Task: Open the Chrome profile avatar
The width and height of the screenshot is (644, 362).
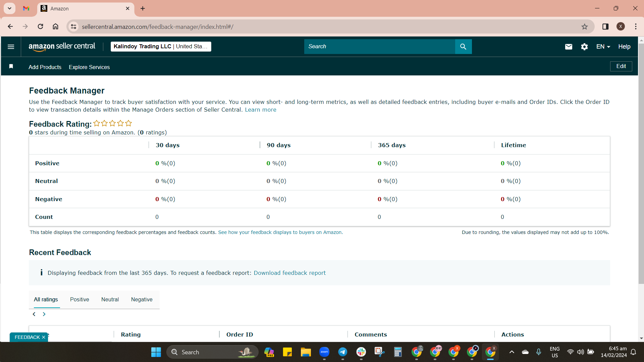Action: (x=621, y=26)
